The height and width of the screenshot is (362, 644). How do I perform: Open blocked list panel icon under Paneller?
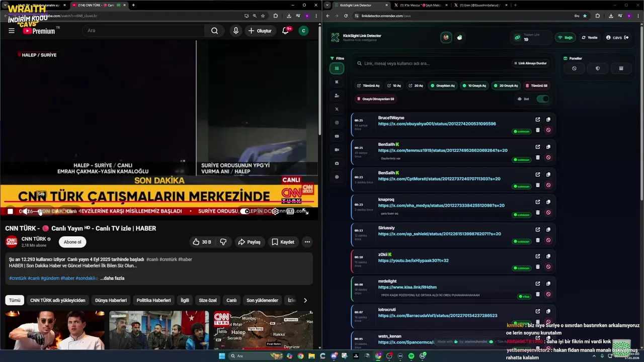(x=574, y=68)
